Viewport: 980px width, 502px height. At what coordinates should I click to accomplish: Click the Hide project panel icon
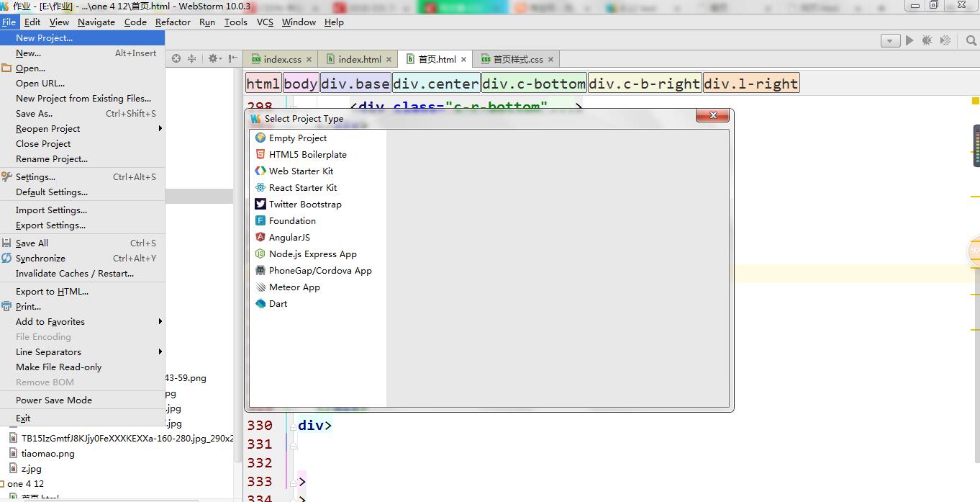(x=232, y=58)
